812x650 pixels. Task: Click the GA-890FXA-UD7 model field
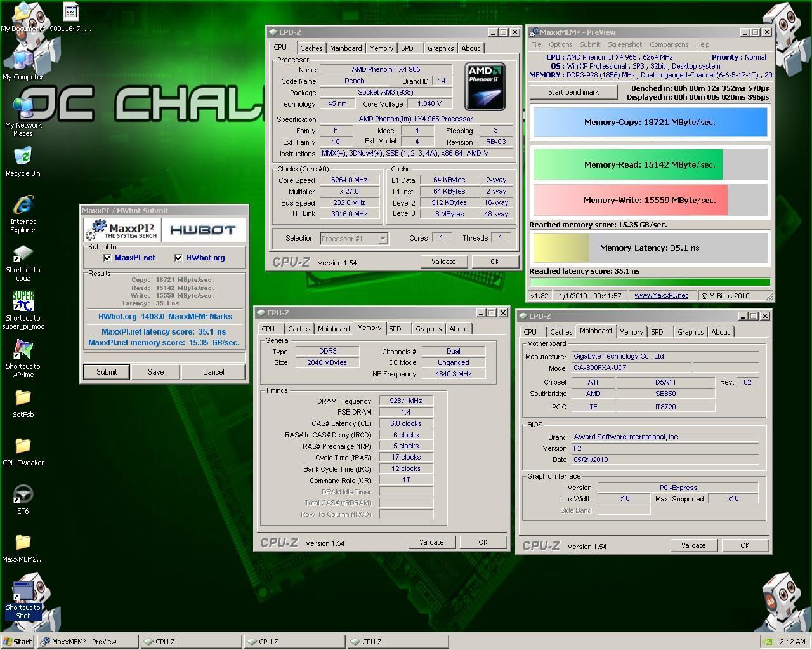click(x=631, y=368)
